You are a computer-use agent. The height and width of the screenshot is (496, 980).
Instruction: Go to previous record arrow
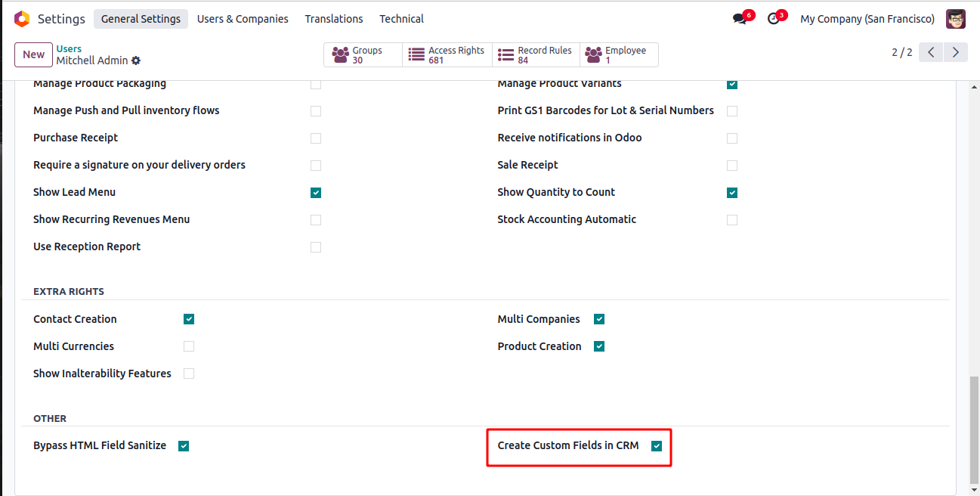931,52
